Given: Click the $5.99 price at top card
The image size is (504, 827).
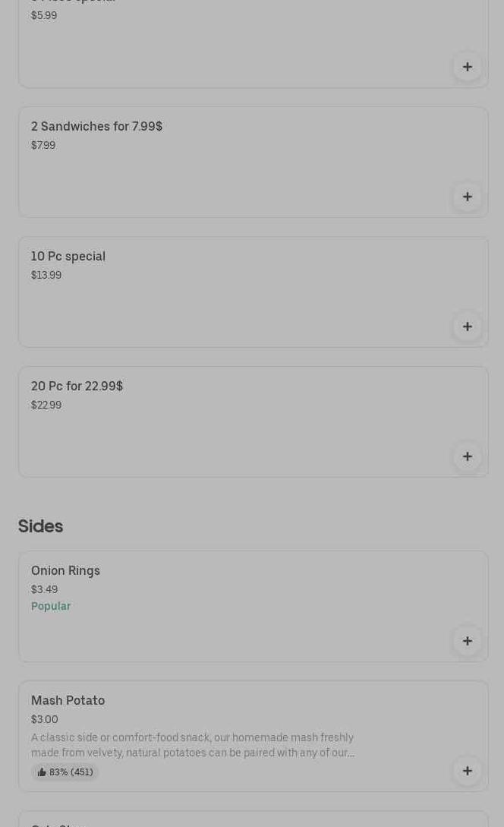Looking at the screenshot, I should tap(44, 16).
